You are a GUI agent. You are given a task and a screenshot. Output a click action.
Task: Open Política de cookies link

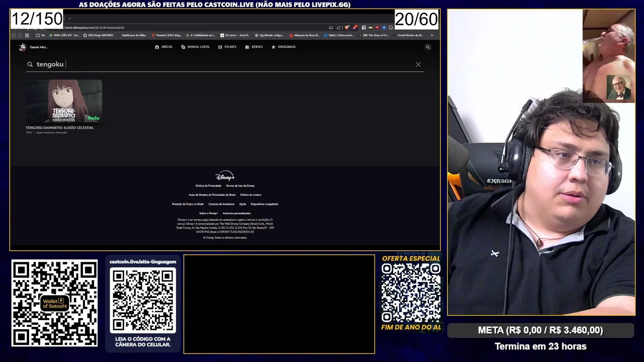pyautogui.click(x=251, y=195)
